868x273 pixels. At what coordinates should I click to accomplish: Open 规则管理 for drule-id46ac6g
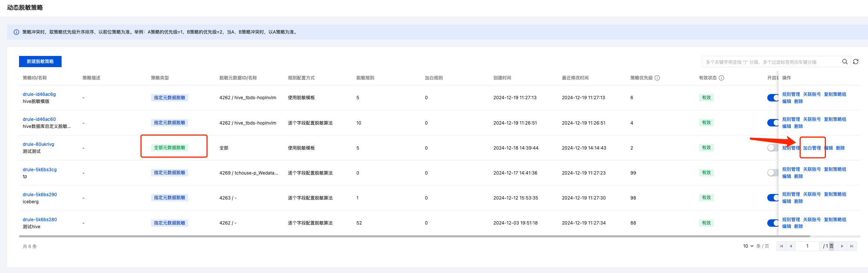click(791, 94)
